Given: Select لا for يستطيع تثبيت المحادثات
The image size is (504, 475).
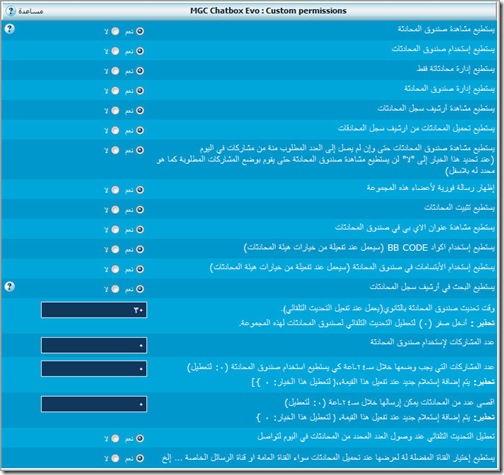Looking at the screenshot, I should pos(115,210).
